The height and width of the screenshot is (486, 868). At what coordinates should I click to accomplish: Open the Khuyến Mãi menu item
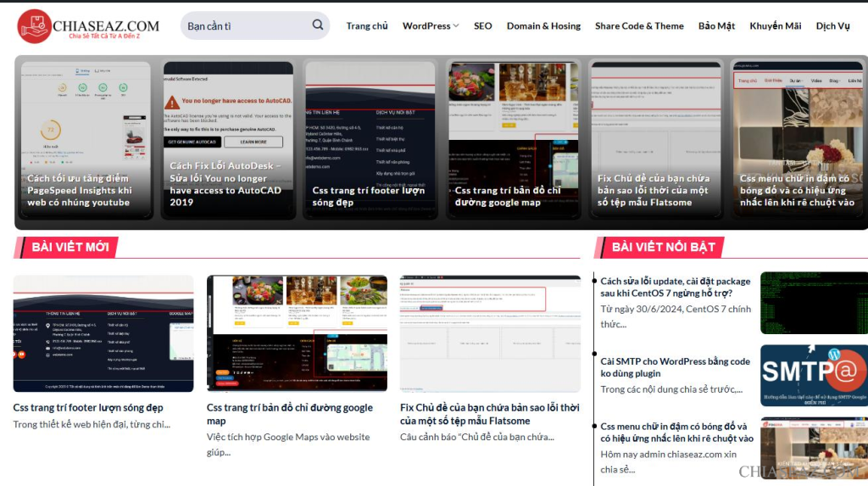[775, 26]
